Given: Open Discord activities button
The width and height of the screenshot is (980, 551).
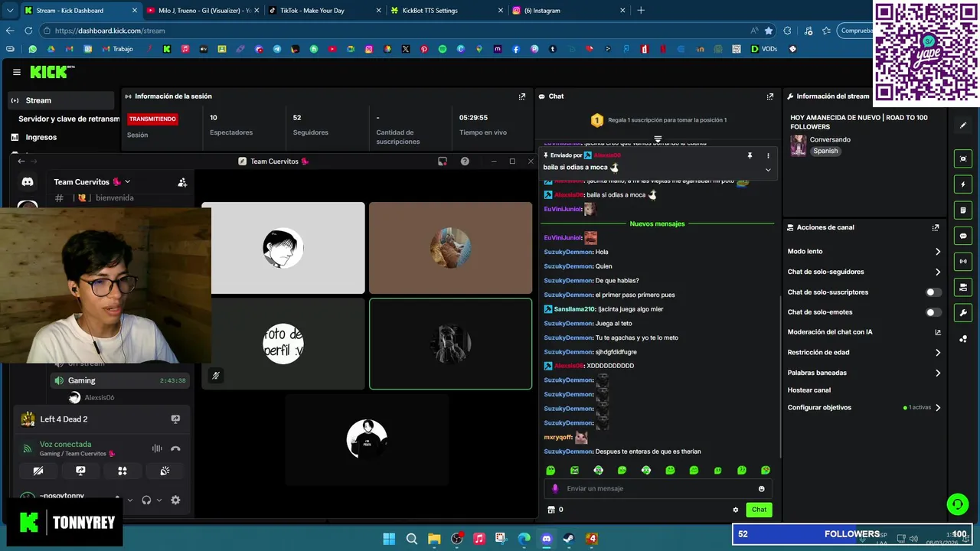Looking at the screenshot, I should pyautogui.click(x=122, y=471).
